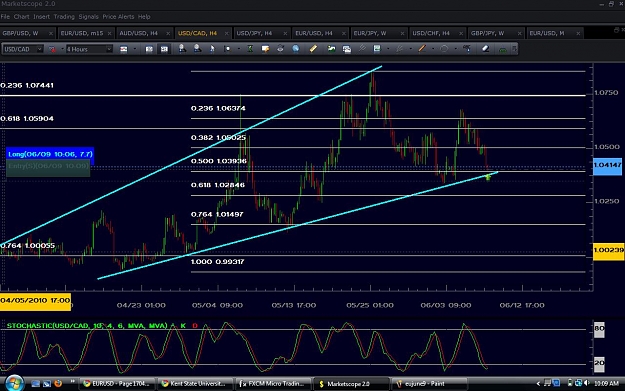625x391 pixels.
Task: Switch to FXCM Micro Trading taskbar window
Action: (273, 384)
